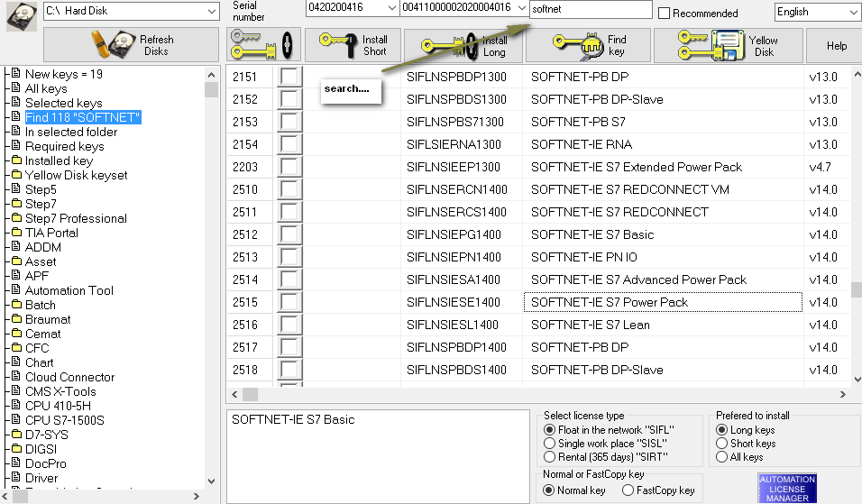Click the CPU 410-5H document icon
The image size is (862, 504).
(16, 405)
